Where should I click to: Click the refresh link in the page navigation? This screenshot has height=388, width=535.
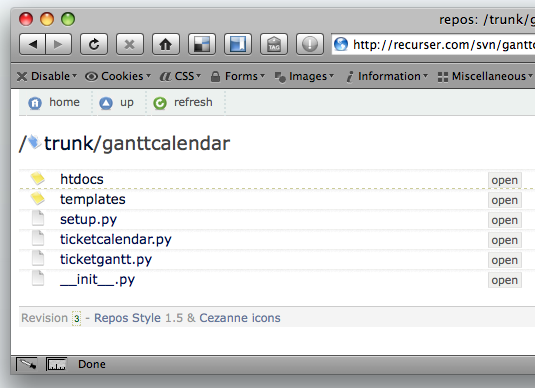pos(193,102)
